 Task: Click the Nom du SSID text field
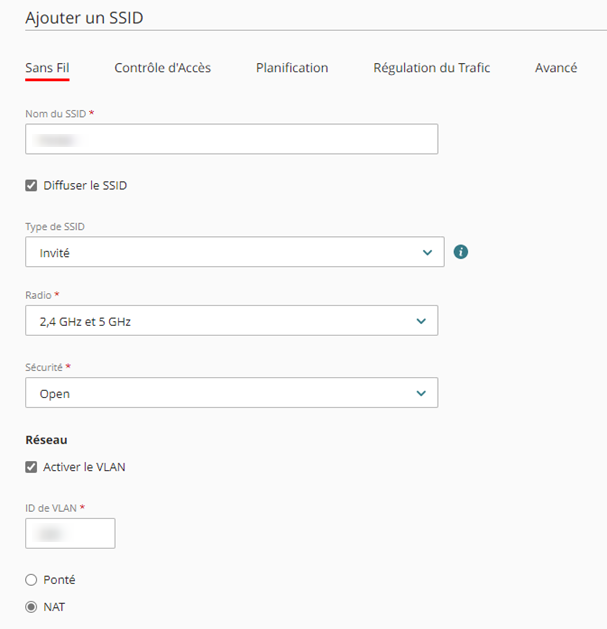click(x=231, y=139)
